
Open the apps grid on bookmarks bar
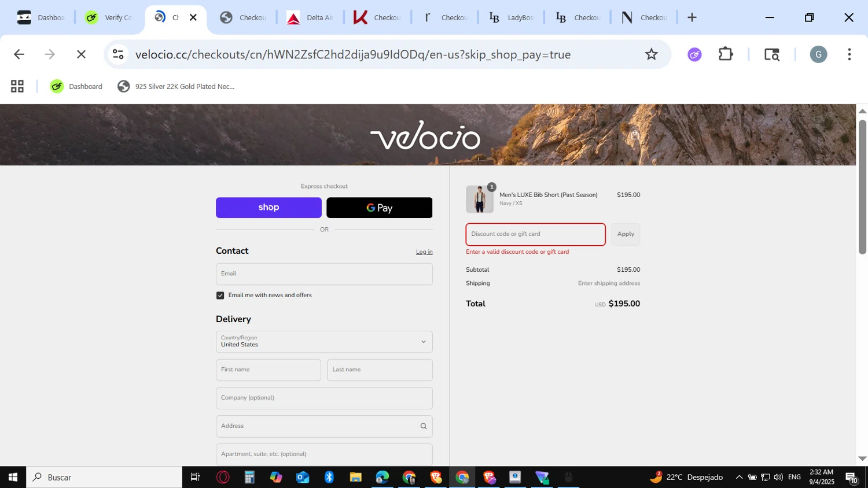[17, 87]
